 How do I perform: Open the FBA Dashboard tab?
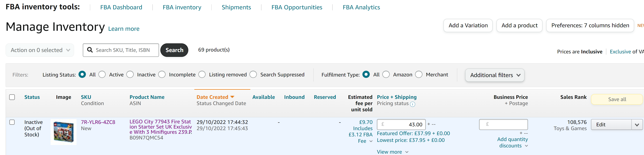tap(121, 7)
